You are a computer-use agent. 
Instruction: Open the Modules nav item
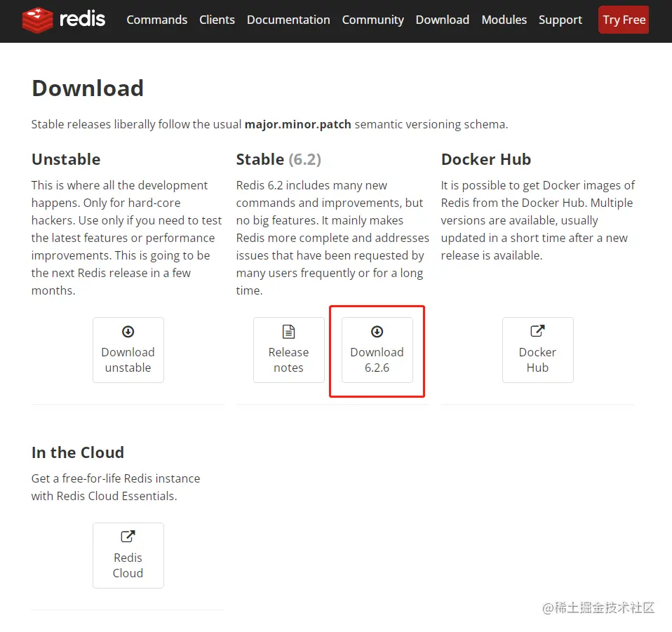pos(504,20)
